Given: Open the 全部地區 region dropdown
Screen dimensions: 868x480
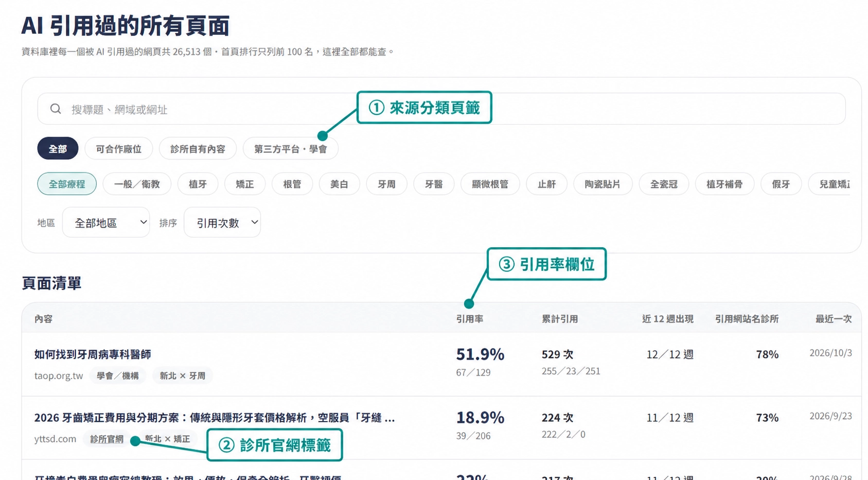Looking at the screenshot, I should coord(106,222).
